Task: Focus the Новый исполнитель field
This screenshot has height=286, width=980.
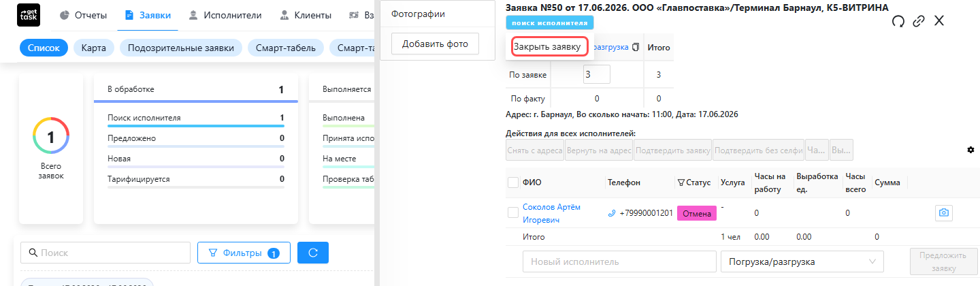Action: [618, 261]
